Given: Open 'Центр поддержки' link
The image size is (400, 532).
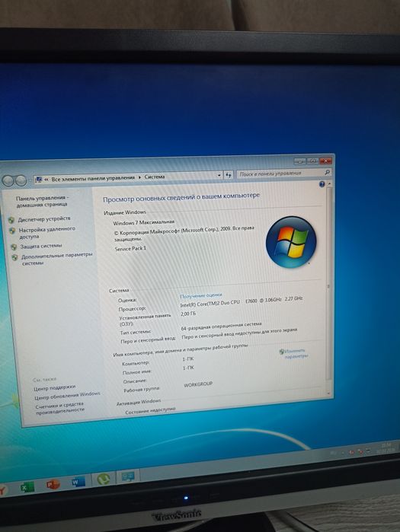Looking at the screenshot, I should pyautogui.click(x=55, y=388).
